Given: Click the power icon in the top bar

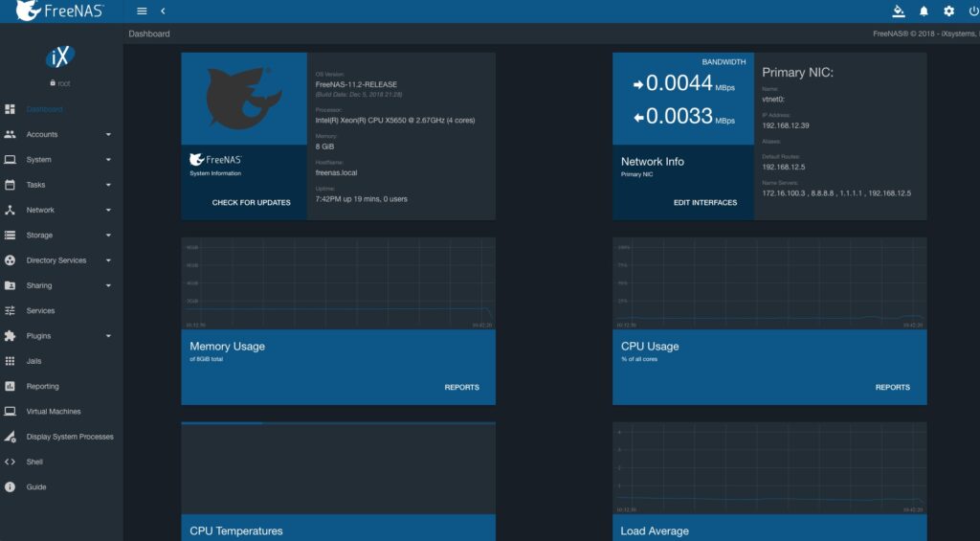Looking at the screenshot, I should 973,11.
